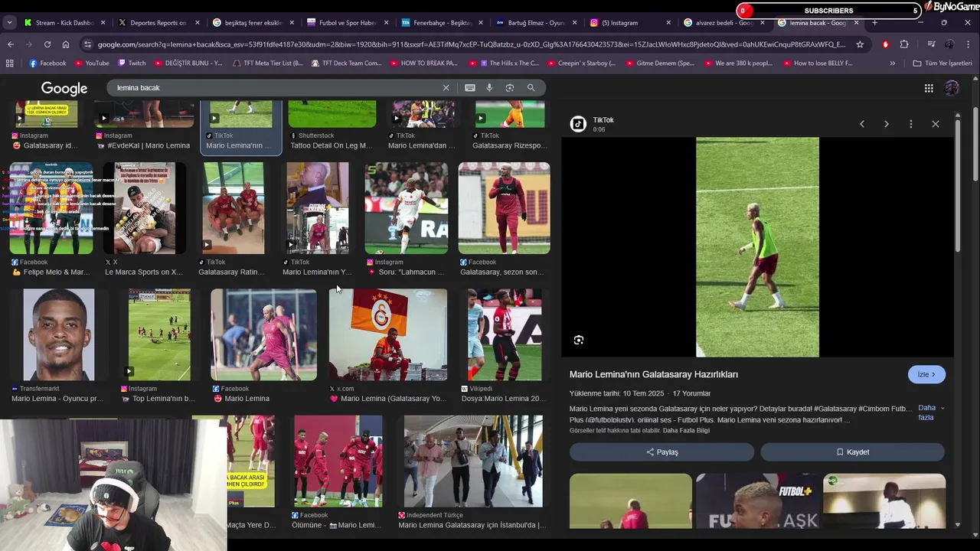Open the Chrome three-dot menu
The image size is (980, 551).
pyautogui.click(x=968, y=44)
